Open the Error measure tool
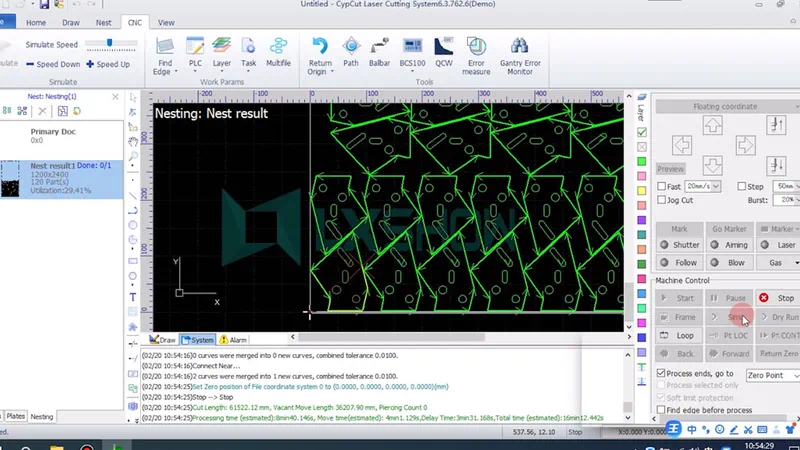Image resolution: width=800 pixels, height=450 pixels. pos(476,55)
